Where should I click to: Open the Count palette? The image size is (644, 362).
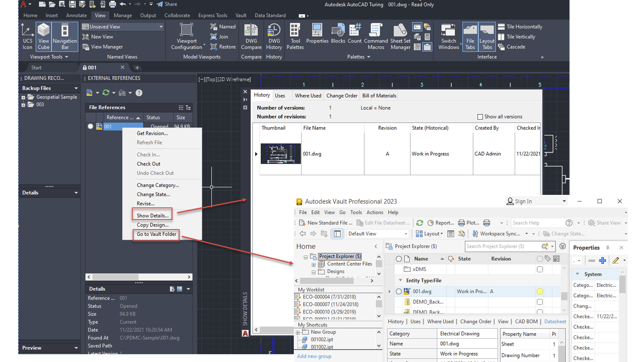[354, 33]
